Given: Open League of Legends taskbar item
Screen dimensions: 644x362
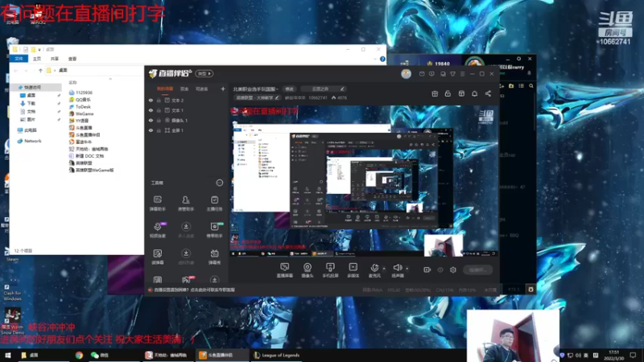Looking at the screenshot, I should [277, 355].
